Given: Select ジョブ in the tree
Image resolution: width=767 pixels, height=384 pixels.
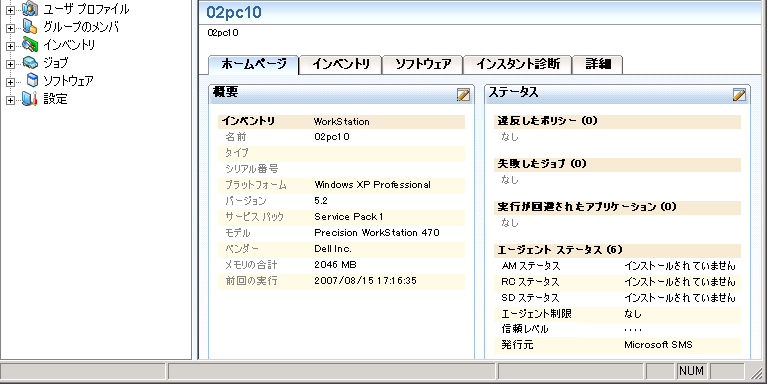Looking at the screenshot, I should (x=56, y=63).
